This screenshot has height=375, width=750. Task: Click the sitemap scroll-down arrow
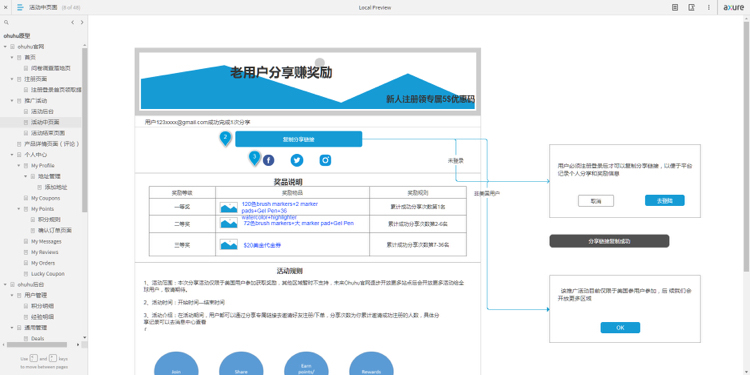(x=85, y=338)
